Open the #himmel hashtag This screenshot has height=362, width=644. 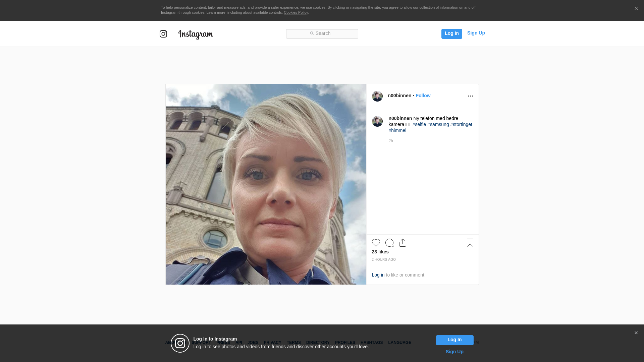tap(397, 130)
